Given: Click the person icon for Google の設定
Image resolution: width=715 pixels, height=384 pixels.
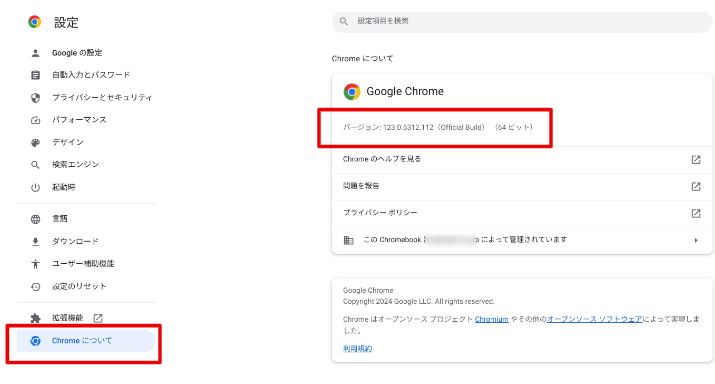Looking at the screenshot, I should pos(35,53).
